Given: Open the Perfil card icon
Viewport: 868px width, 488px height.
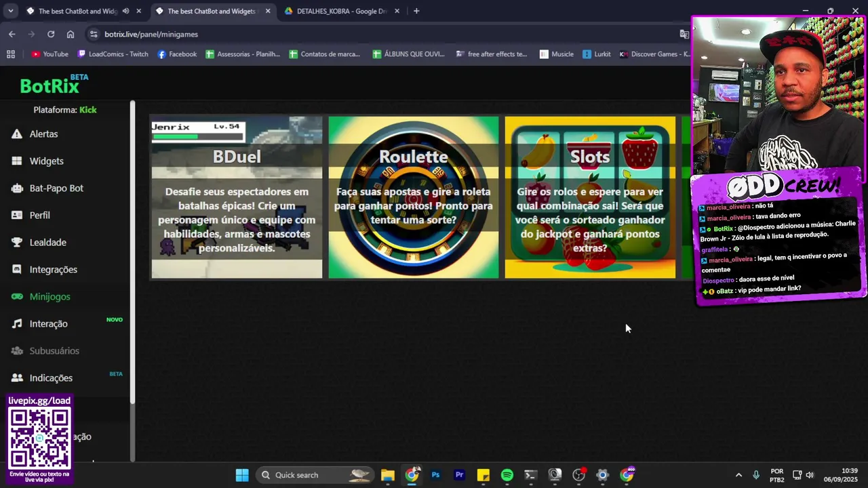Looking at the screenshot, I should pos(16,216).
